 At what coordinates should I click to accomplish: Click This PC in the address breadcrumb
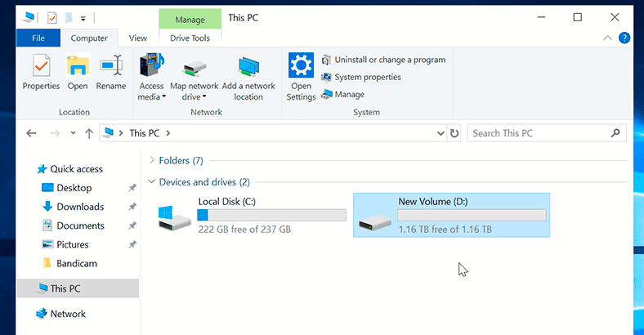[x=145, y=133]
